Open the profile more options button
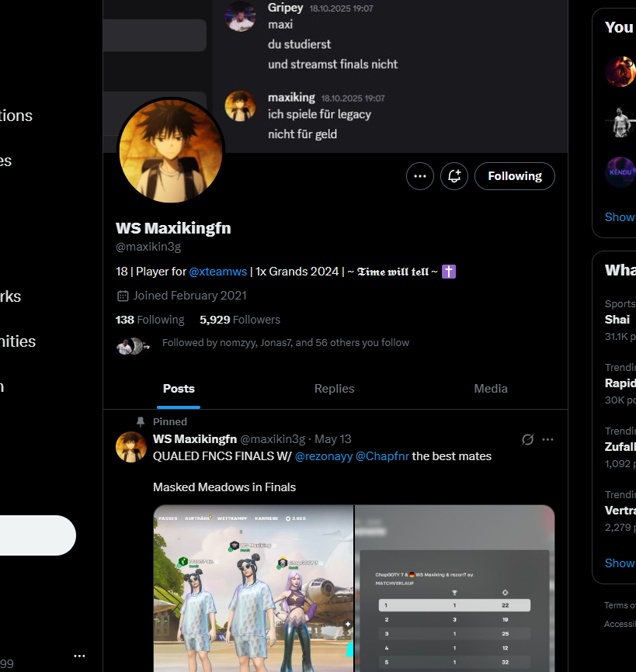 (420, 176)
